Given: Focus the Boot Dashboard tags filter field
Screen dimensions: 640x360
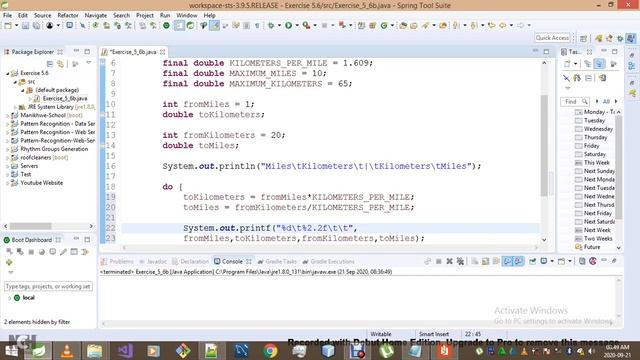Looking at the screenshot, I should click(48, 287).
